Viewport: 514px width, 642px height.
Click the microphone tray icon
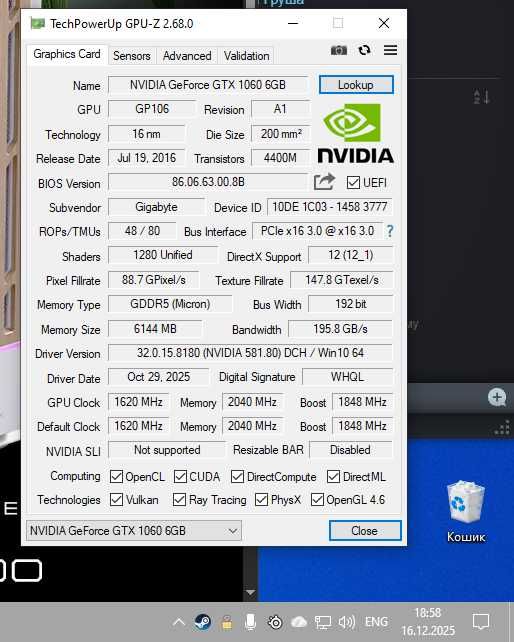(250, 622)
